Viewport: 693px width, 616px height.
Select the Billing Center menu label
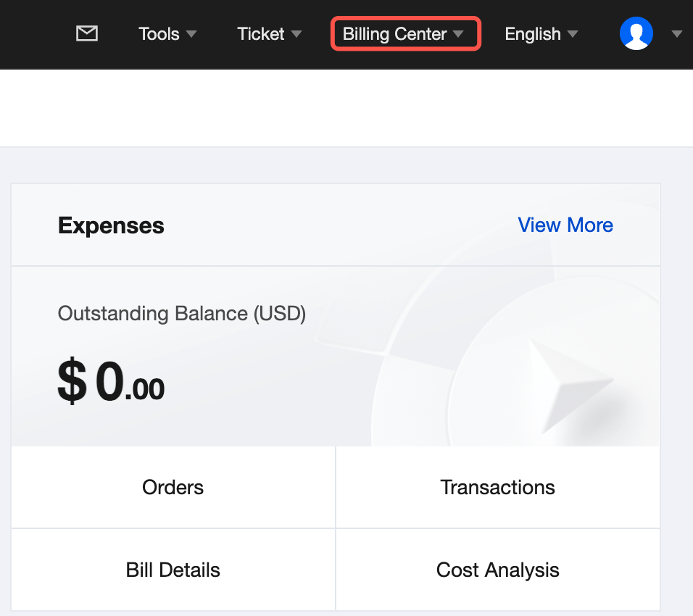pos(394,34)
